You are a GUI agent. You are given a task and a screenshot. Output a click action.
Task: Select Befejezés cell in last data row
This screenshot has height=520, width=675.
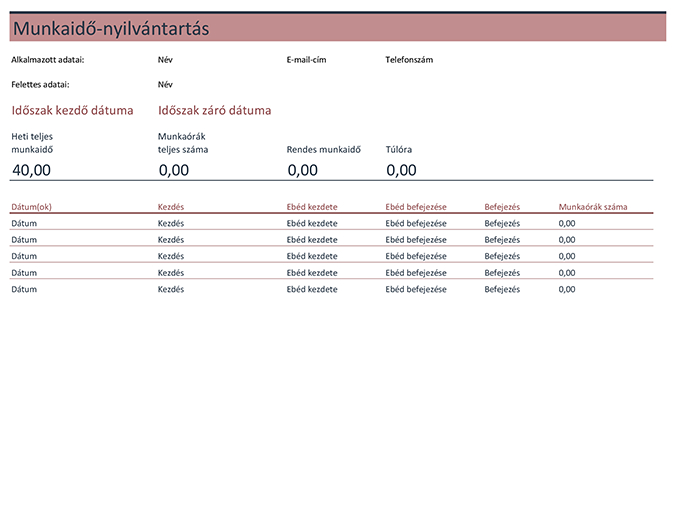tap(502, 289)
